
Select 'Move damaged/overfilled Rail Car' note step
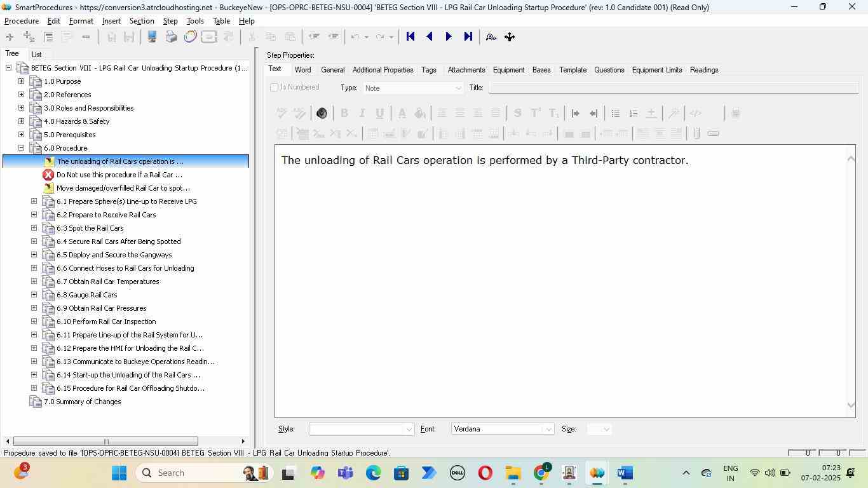click(123, 188)
